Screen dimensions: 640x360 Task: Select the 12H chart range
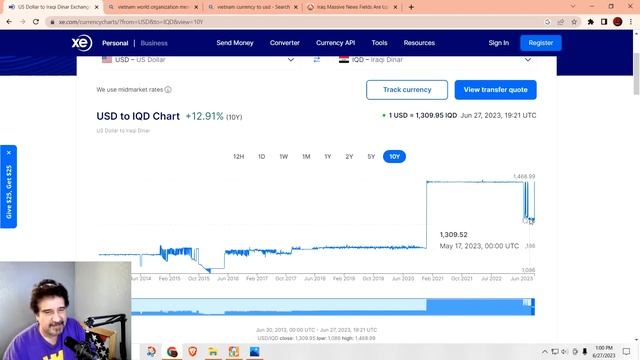tap(238, 156)
